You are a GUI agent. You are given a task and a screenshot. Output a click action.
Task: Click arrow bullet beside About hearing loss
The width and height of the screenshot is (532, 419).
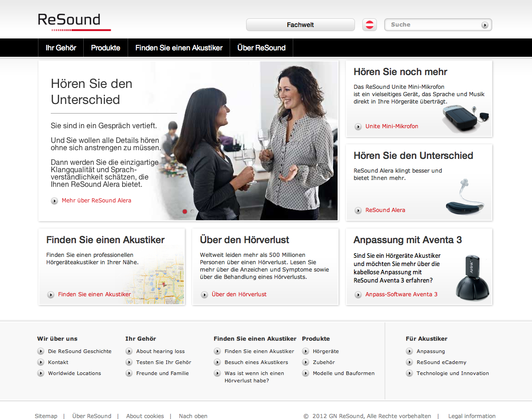(x=129, y=351)
